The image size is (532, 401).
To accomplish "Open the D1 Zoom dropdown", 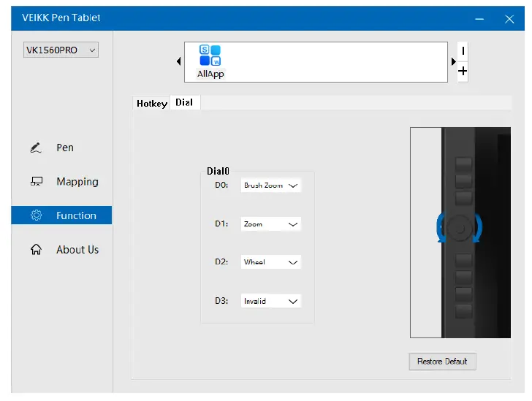I will click(x=271, y=224).
